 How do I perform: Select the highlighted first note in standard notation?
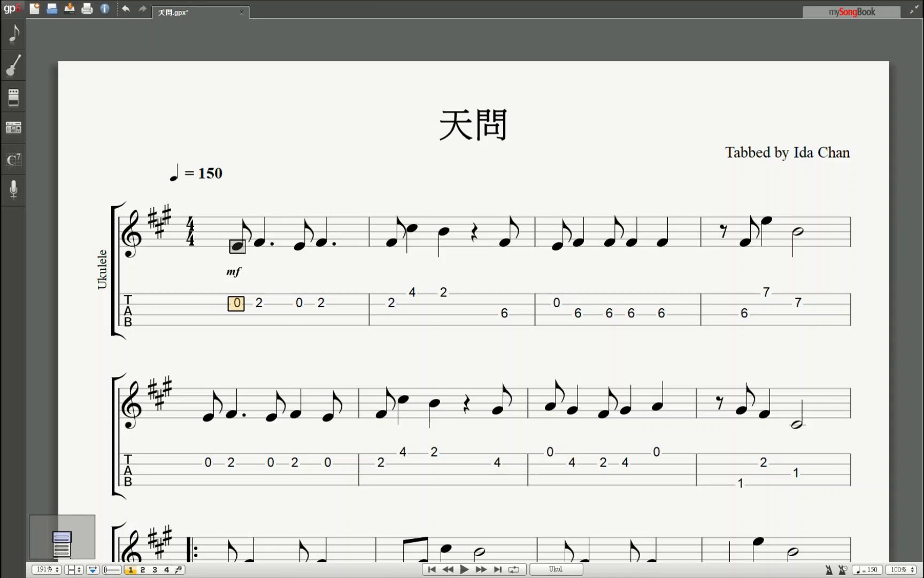pyautogui.click(x=237, y=246)
